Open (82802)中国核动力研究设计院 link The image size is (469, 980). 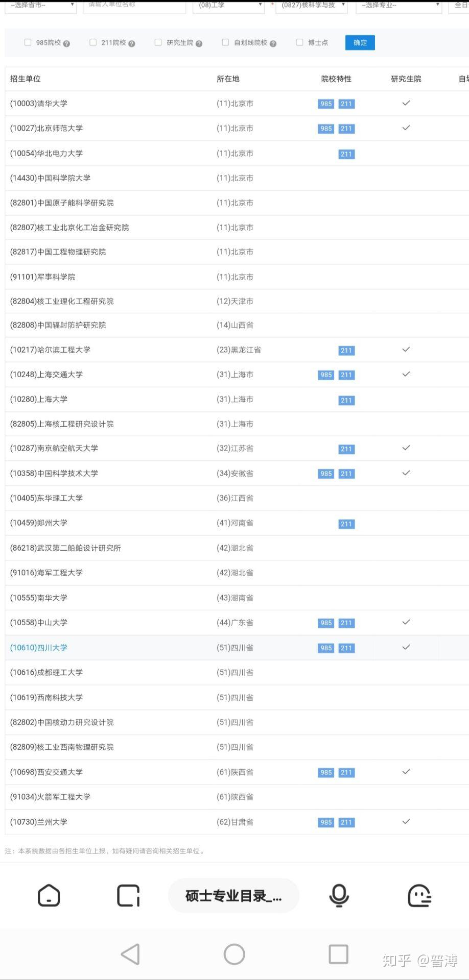[x=62, y=723]
